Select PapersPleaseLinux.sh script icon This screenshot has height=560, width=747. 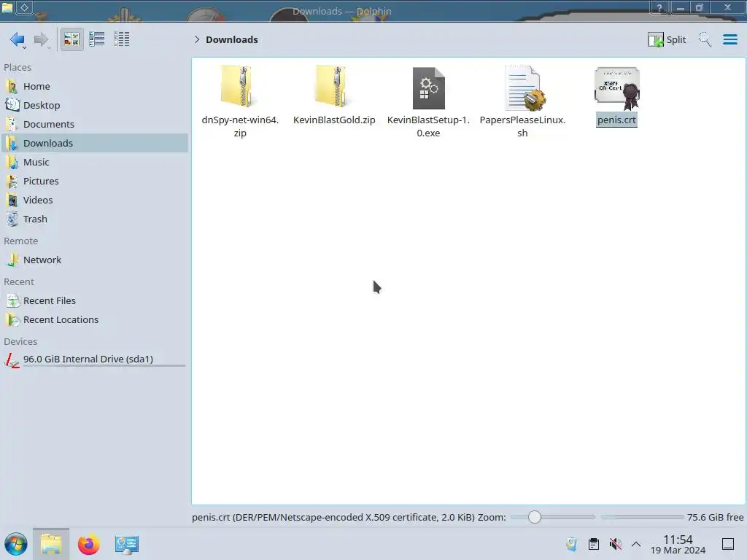[x=524, y=88]
